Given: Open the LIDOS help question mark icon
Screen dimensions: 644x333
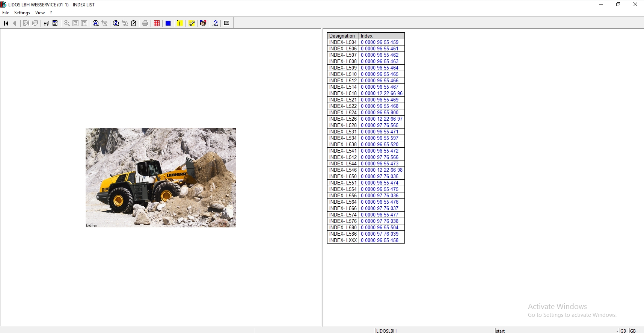Looking at the screenshot, I should click(x=215, y=23).
